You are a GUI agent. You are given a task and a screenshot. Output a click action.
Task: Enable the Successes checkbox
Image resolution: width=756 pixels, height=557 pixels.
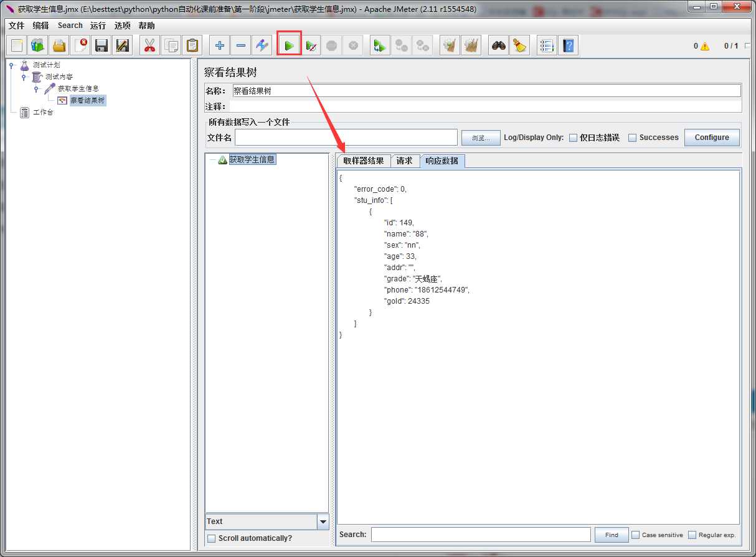(632, 138)
